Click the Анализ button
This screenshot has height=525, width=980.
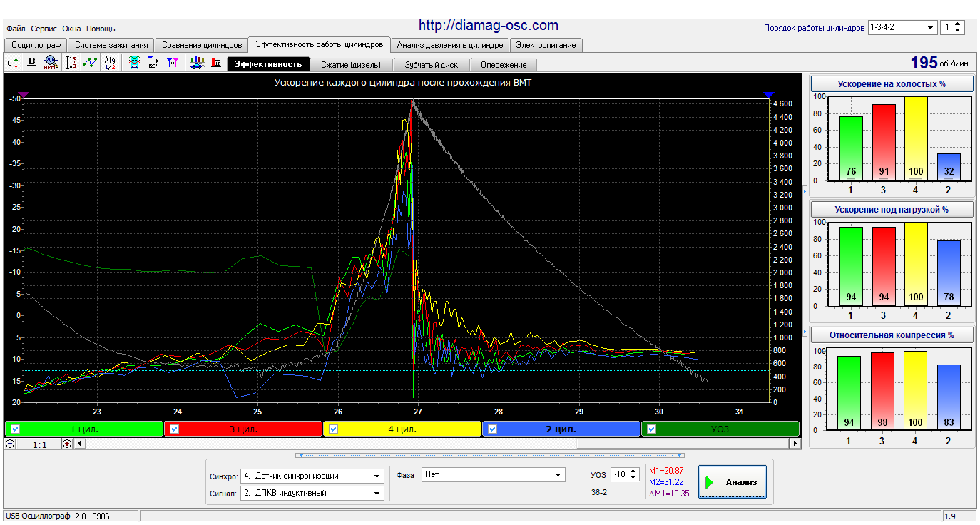click(733, 482)
